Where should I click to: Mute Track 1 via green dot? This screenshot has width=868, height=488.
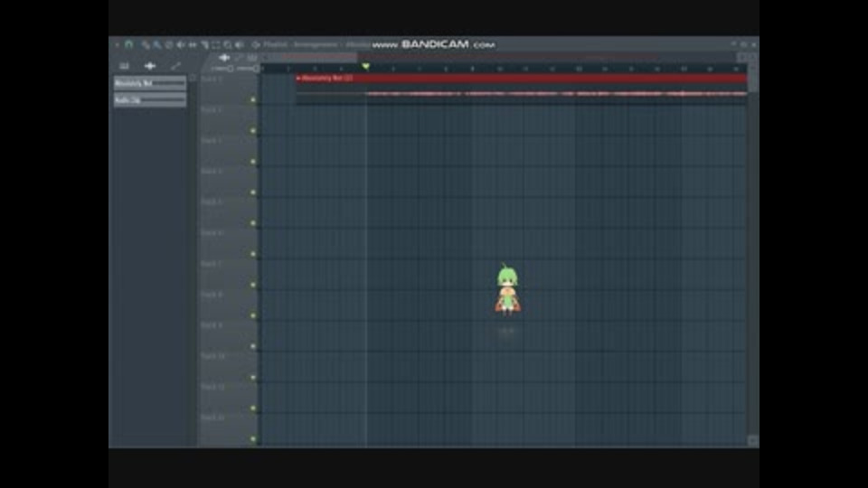point(253,100)
